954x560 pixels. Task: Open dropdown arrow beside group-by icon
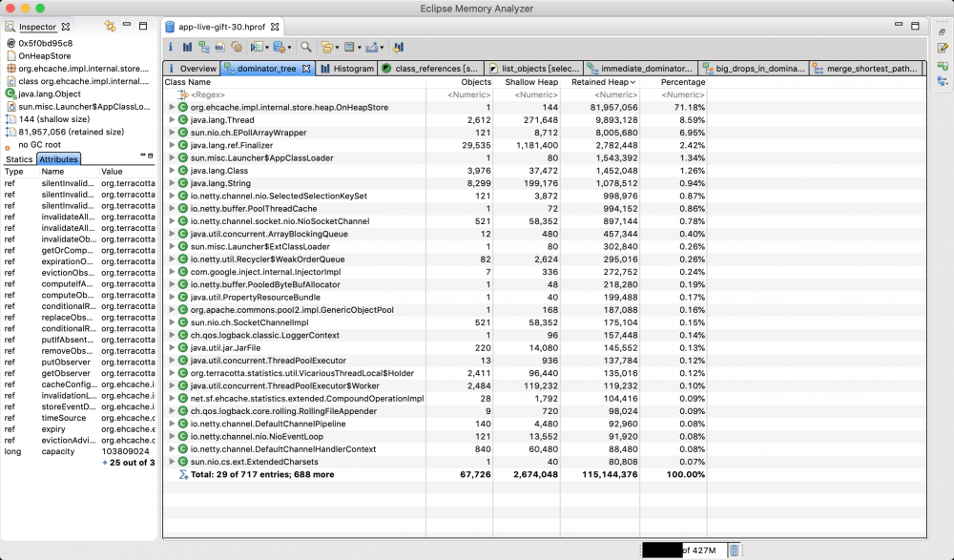click(x=337, y=48)
